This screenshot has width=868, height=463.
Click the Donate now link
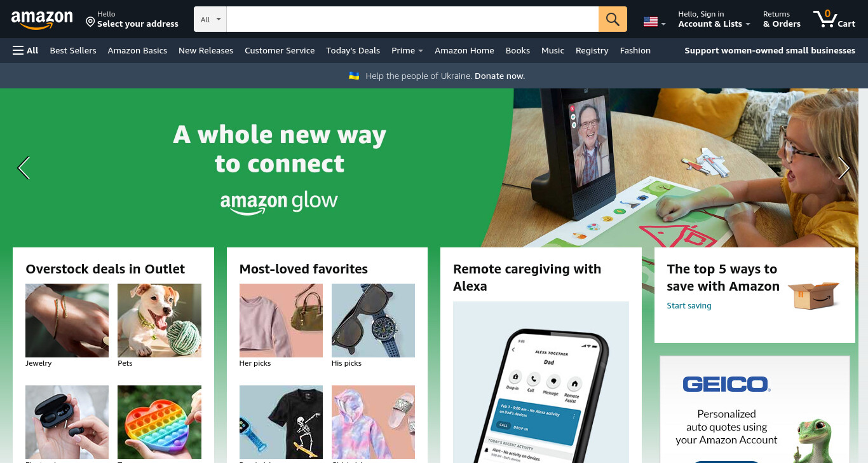coord(499,76)
